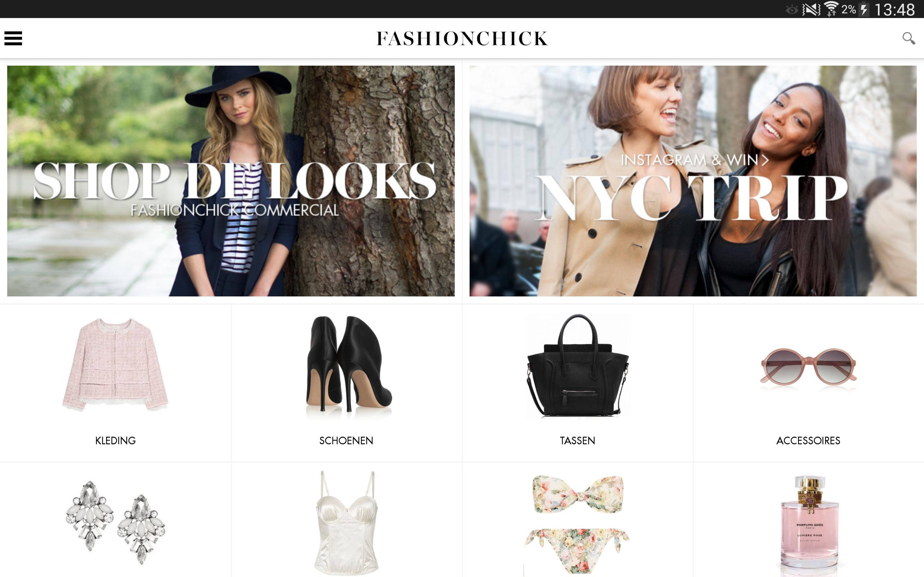924x577 pixels.
Task: Open the TASSEN category label
Action: (577, 440)
